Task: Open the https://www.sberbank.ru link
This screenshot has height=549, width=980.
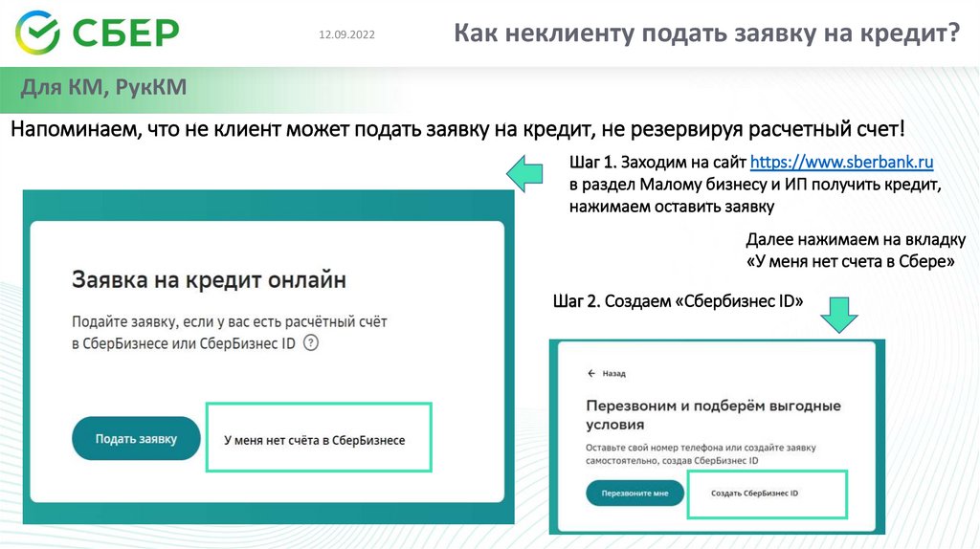Action: pos(841,162)
